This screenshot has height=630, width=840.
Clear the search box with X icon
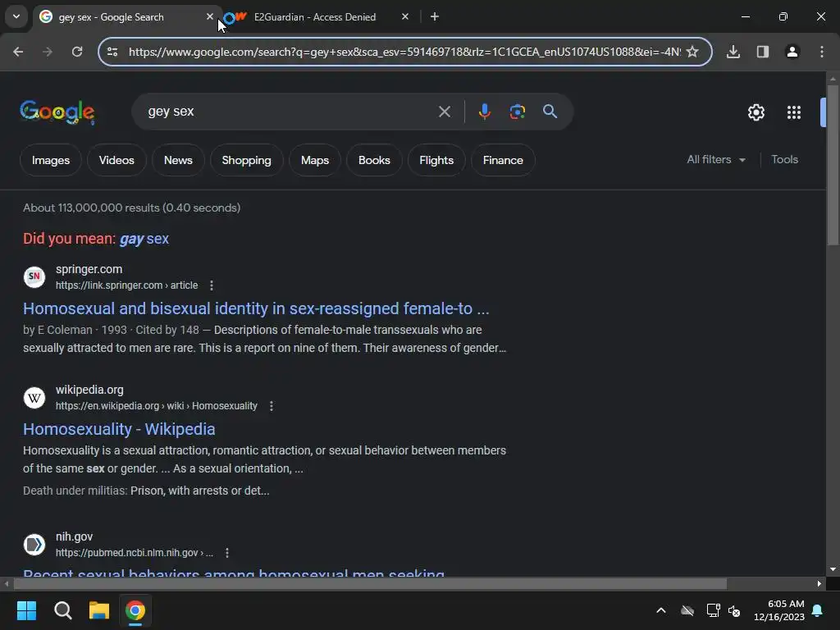[x=444, y=112]
